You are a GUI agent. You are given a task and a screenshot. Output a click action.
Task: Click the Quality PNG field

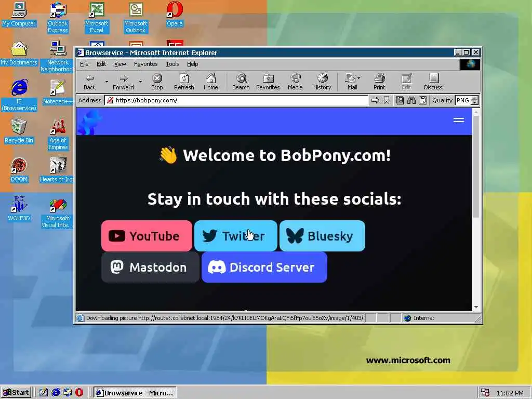coord(463,100)
